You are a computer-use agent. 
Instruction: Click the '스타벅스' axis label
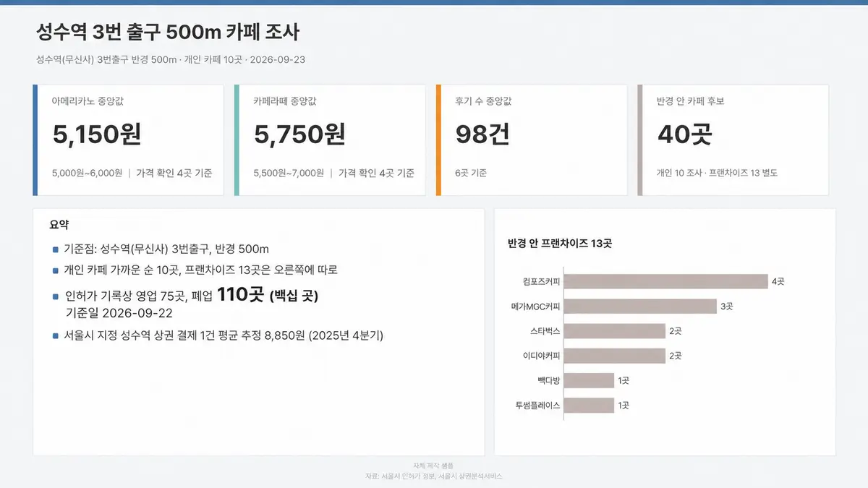pyautogui.click(x=545, y=331)
